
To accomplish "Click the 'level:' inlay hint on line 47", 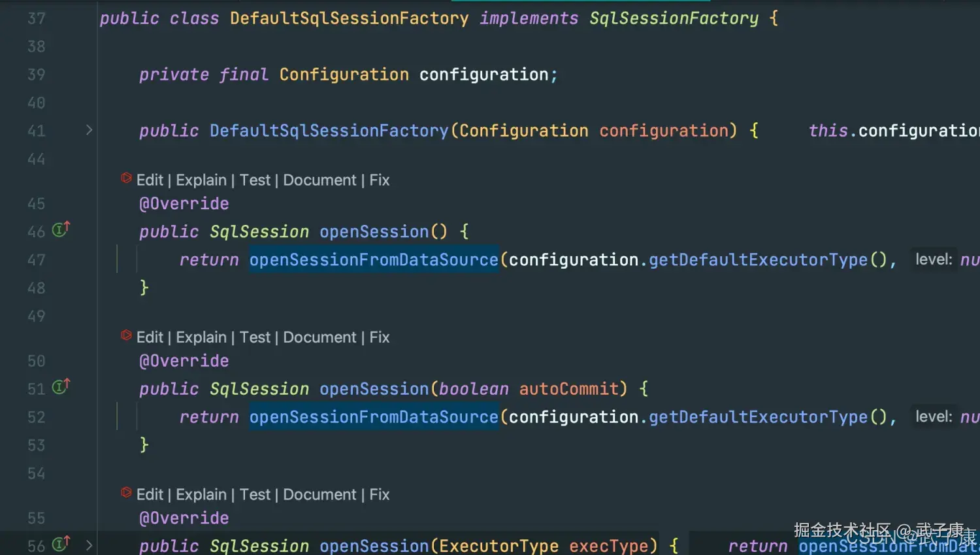I will click(x=934, y=260).
